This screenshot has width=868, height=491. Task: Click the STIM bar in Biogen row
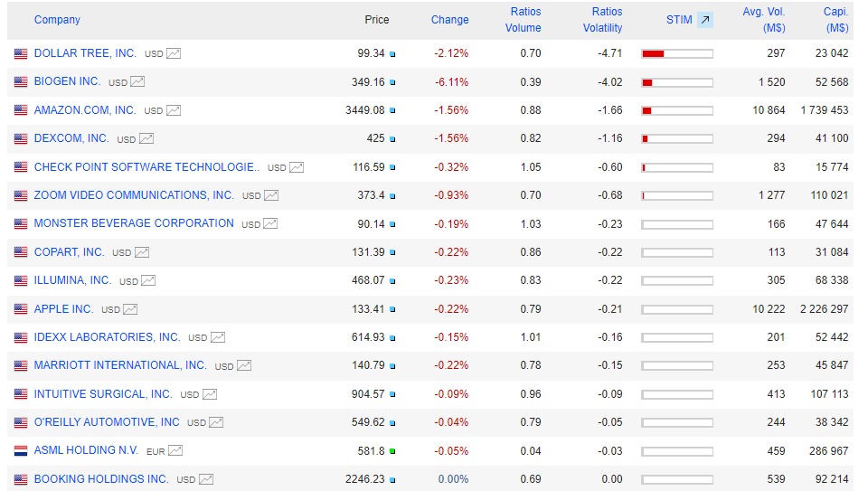[x=677, y=82]
